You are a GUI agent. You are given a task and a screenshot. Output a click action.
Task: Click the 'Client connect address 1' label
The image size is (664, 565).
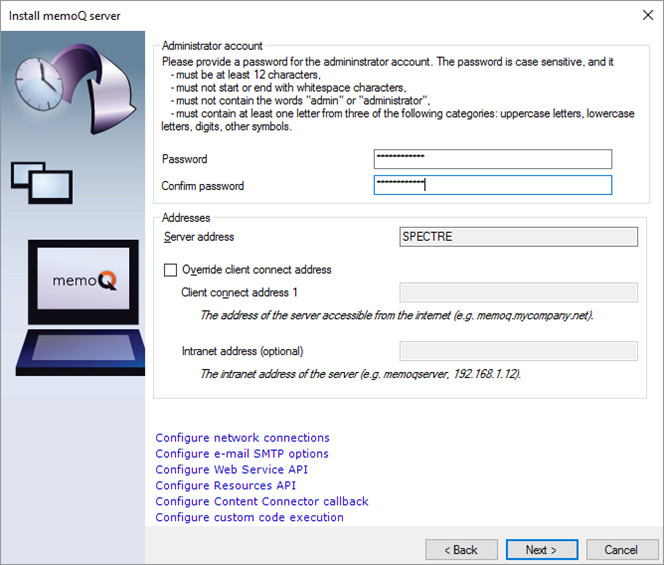tap(239, 292)
